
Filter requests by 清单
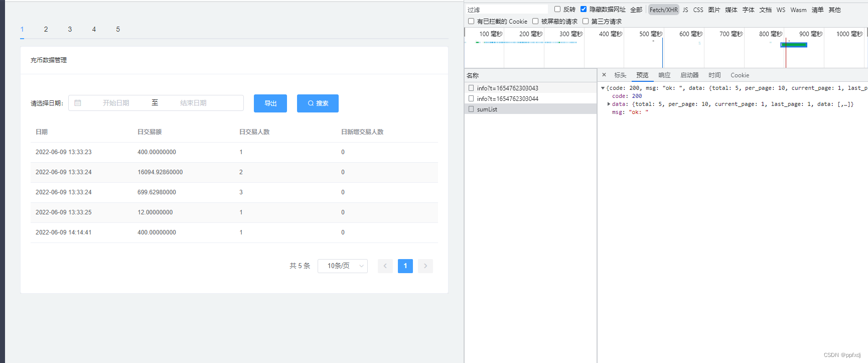tap(818, 10)
